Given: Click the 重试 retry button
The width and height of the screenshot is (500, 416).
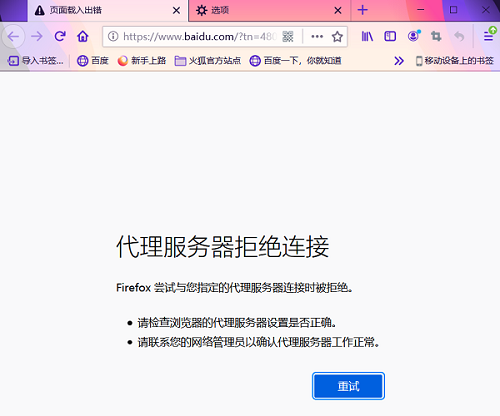Looking at the screenshot, I should (348, 386).
